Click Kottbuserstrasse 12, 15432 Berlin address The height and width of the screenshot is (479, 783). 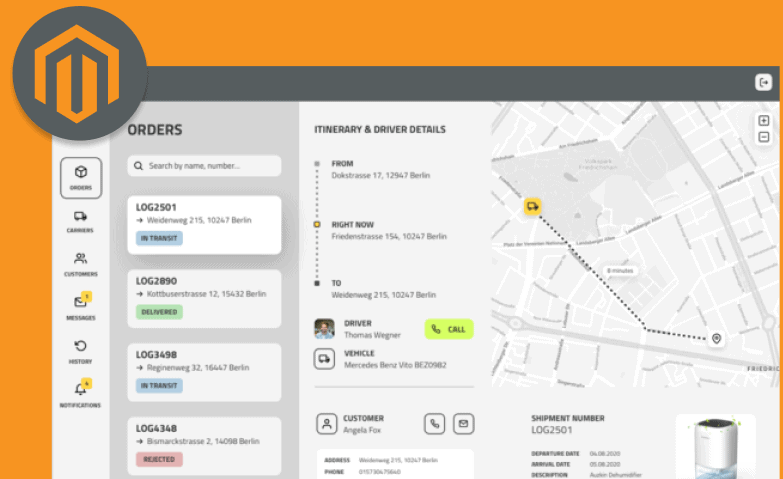pyautogui.click(x=206, y=294)
